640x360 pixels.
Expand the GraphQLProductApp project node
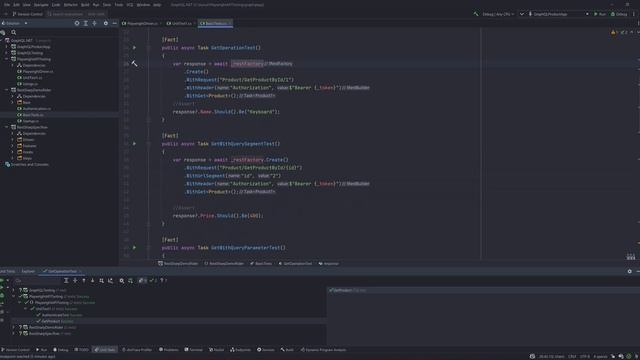click(7, 47)
